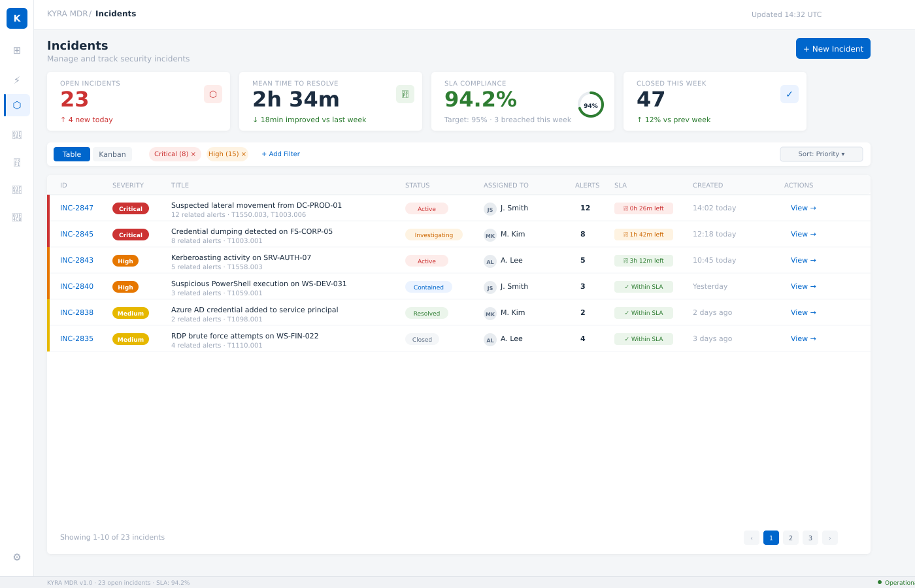Click Add Filter

tap(280, 154)
